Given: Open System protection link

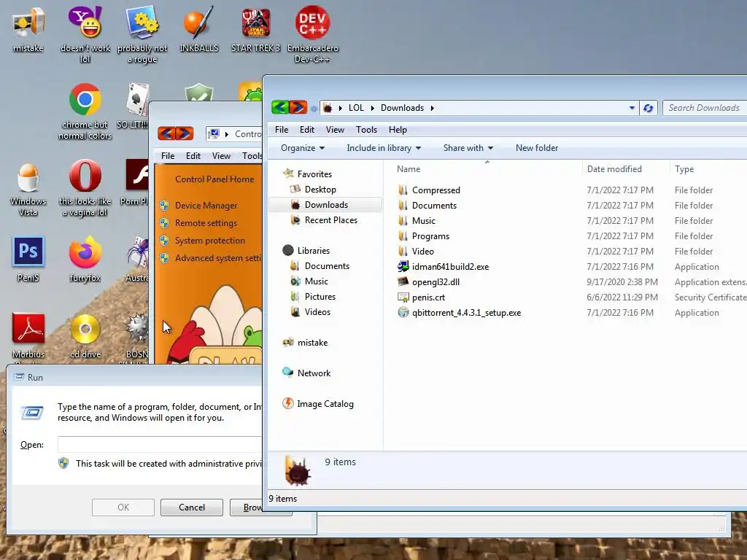Looking at the screenshot, I should point(209,241).
